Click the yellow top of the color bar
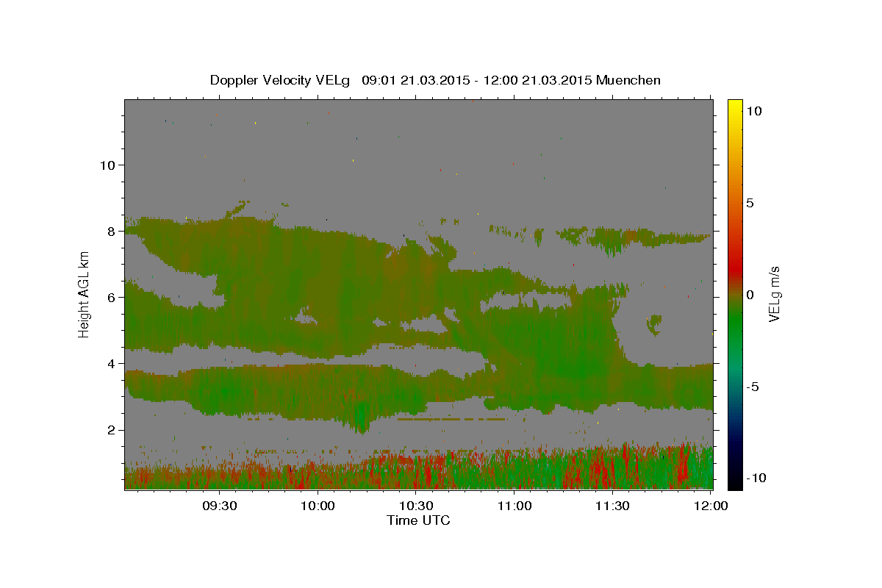 [734, 104]
